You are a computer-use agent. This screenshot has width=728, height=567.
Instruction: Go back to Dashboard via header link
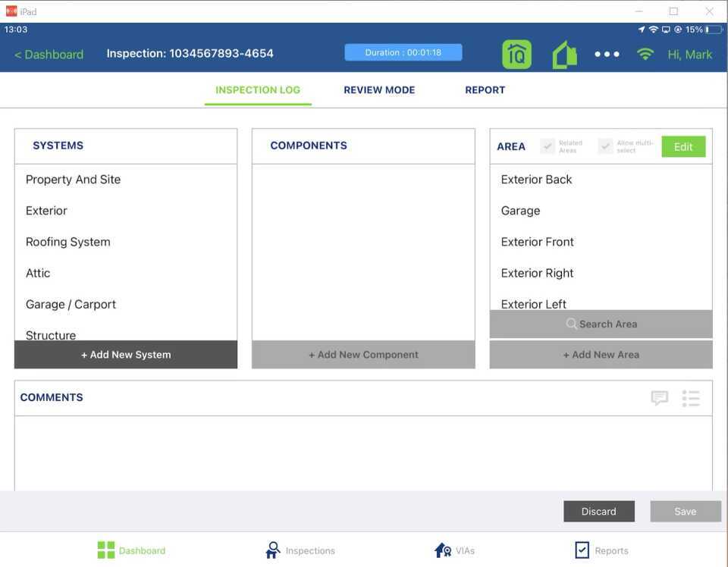tap(49, 55)
